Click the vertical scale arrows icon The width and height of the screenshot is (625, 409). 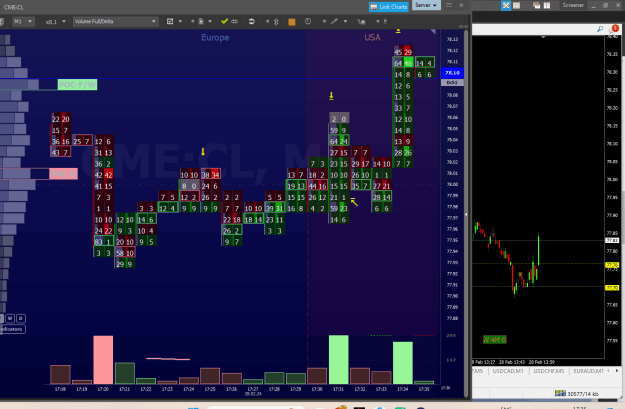[x=276, y=22]
